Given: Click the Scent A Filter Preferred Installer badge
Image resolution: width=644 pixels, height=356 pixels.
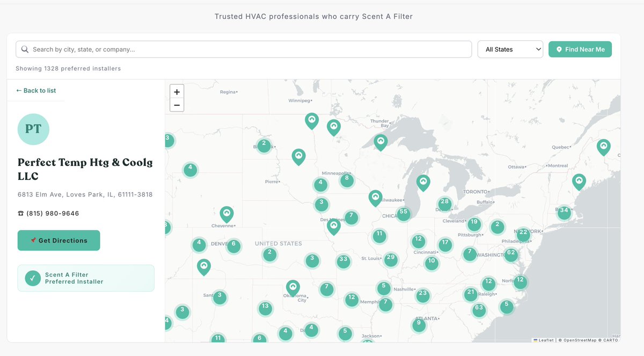Looking at the screenshot, I should (x=86, y=278).
